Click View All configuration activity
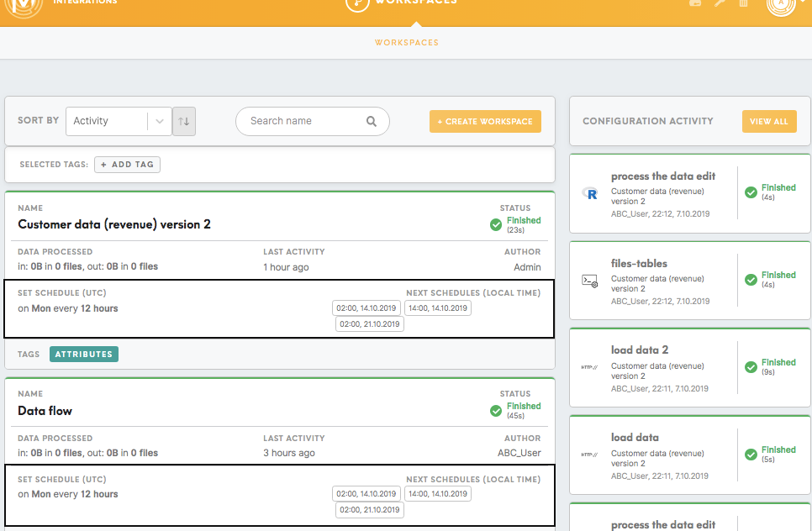 click(769, 121)
